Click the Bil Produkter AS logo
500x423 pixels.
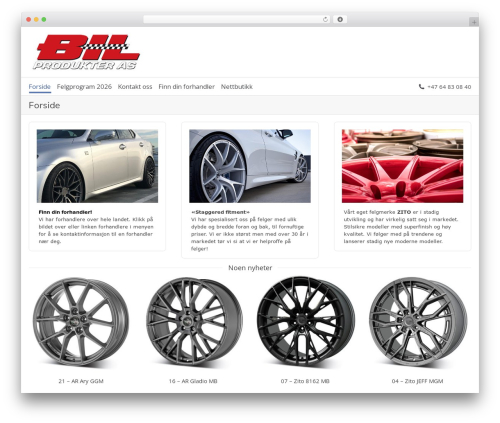[x=86, y=52]
